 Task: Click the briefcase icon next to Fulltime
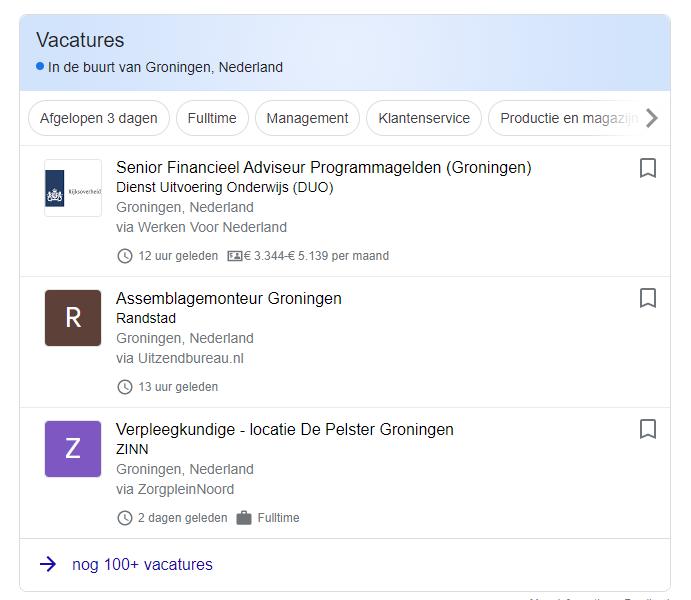[x=244, y=518]
